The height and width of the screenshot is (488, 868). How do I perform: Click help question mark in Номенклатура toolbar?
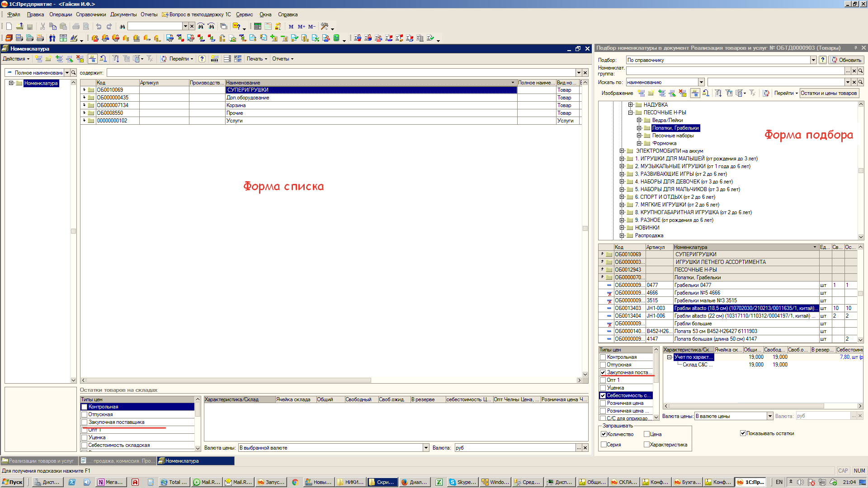(202, 59)
